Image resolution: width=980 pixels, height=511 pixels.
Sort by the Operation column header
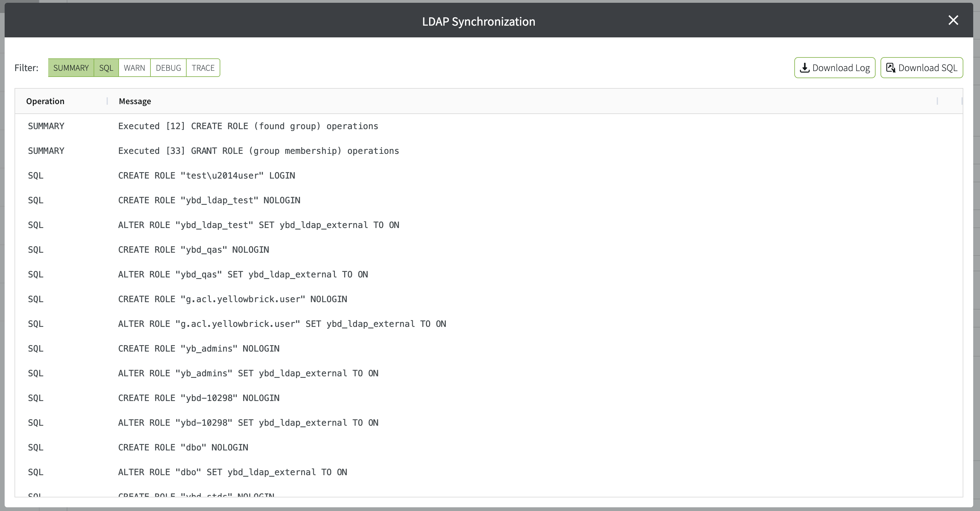pos(45,101)
